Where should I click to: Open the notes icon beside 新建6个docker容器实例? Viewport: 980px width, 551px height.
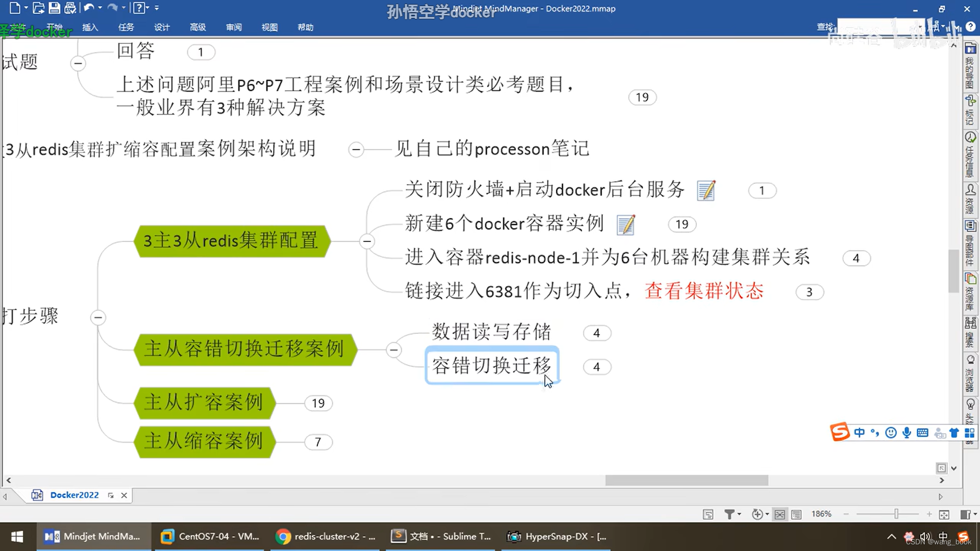tap(626, 224)
